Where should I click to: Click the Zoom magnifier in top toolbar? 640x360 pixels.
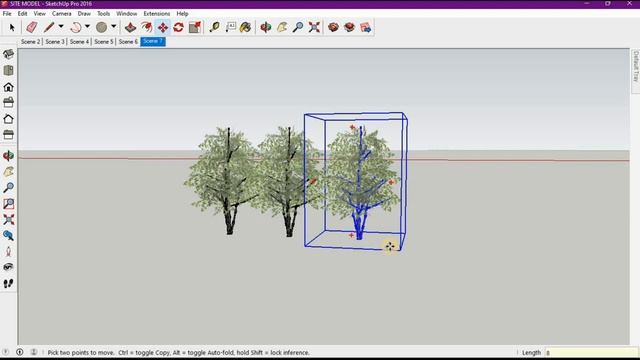[x=298, y=27]
